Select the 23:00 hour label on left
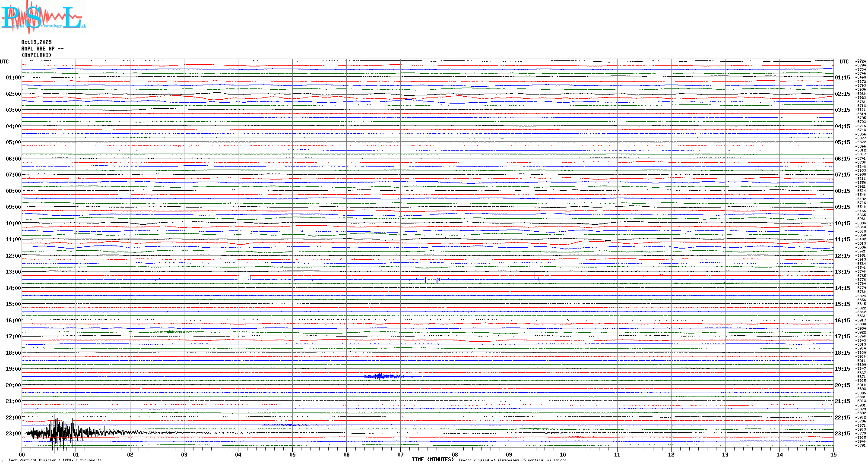Screen dimensions: 868x466 tap(13, 434)
